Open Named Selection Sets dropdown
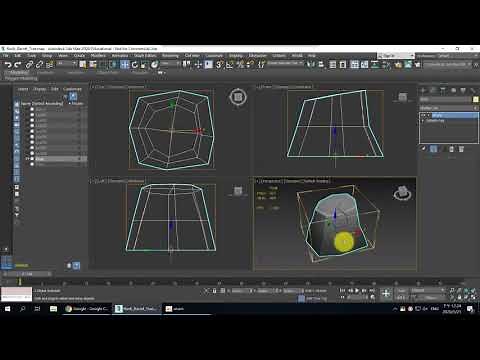This screenshot has width=480, height=360. click(286, 63)
